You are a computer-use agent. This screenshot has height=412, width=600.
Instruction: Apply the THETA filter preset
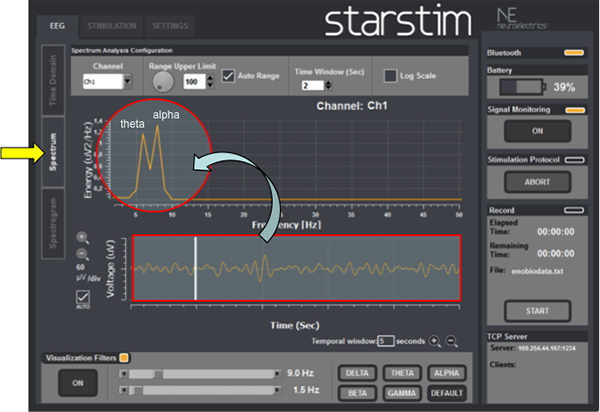(x=397, y=373)
